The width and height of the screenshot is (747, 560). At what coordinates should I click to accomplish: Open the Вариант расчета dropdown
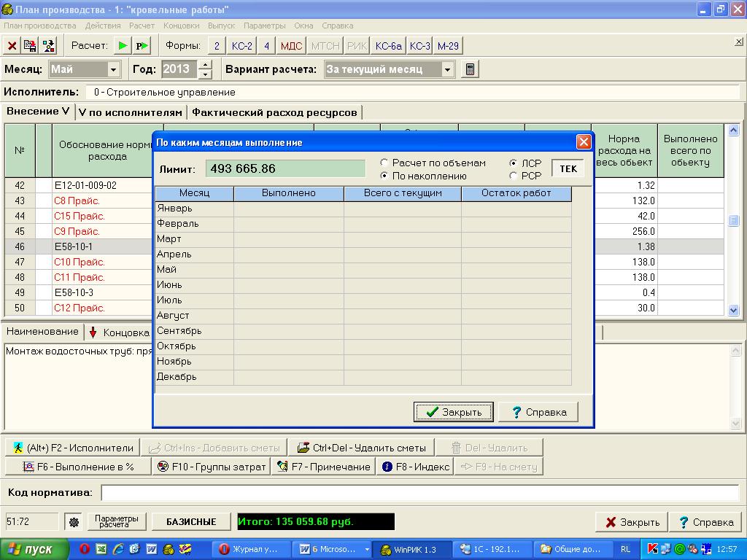pyautogui.click(x=447, y=69)
